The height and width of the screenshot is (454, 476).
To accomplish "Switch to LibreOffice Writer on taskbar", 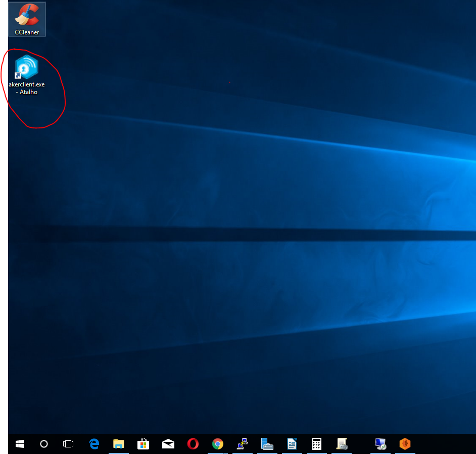I will 292,444.
